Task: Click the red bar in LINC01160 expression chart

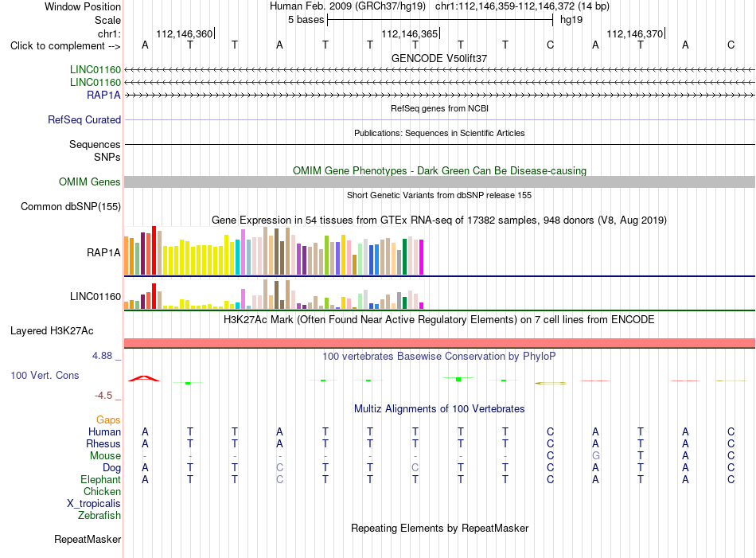Action: 154,296
